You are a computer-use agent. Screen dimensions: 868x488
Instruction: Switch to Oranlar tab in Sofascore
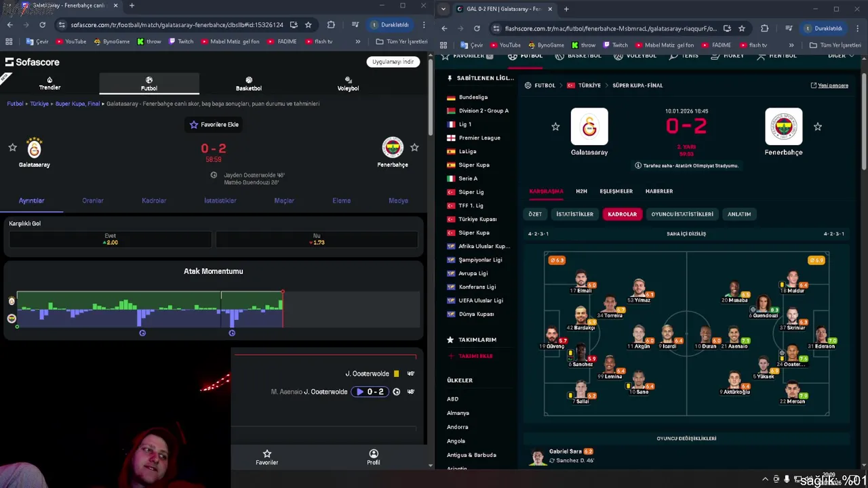93,201
